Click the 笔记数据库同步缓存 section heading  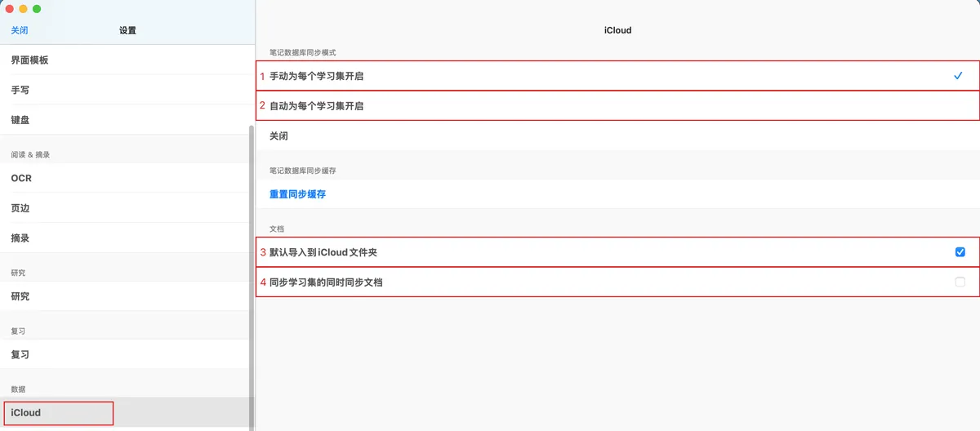[x=303, y=171]
